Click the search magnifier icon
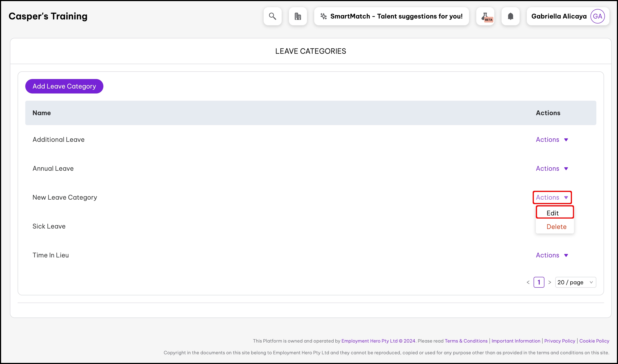This screenshot has height=364, width=618. pos(272,16)
